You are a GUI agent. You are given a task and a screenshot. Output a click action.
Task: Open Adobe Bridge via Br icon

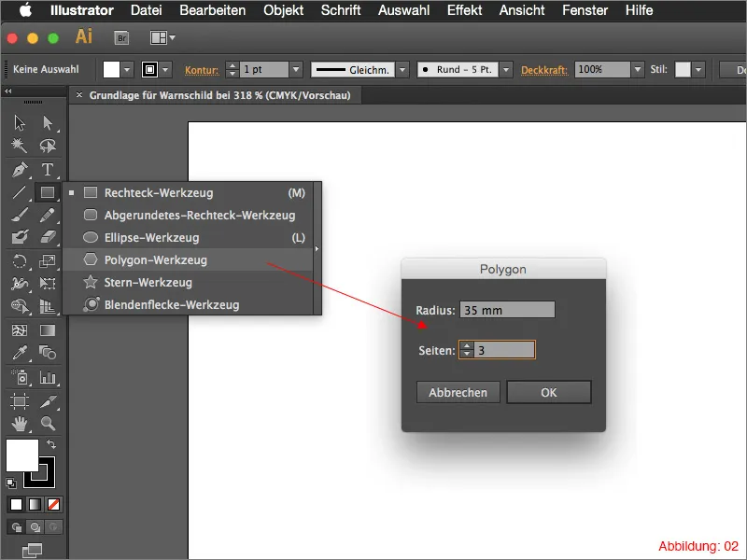[122, 37]
